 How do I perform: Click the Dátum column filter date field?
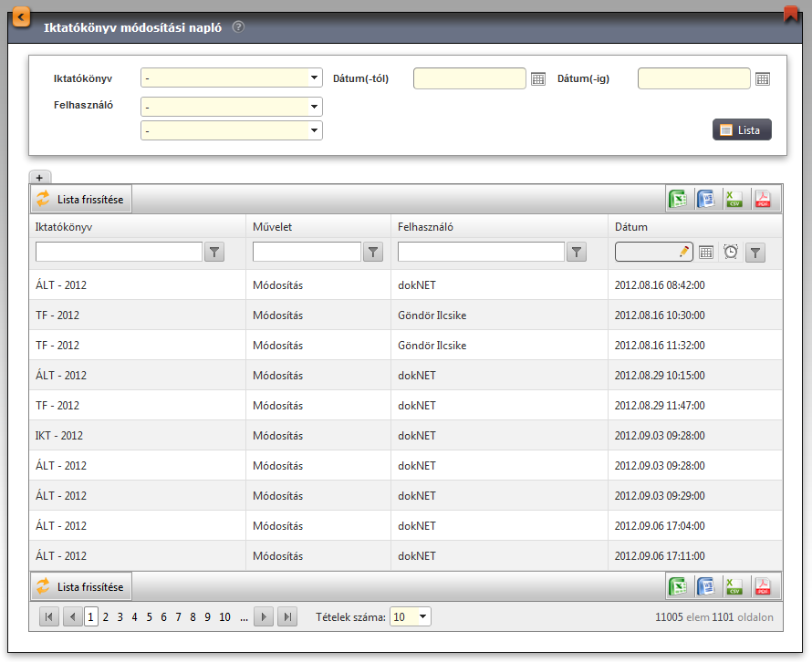[653, 252]
